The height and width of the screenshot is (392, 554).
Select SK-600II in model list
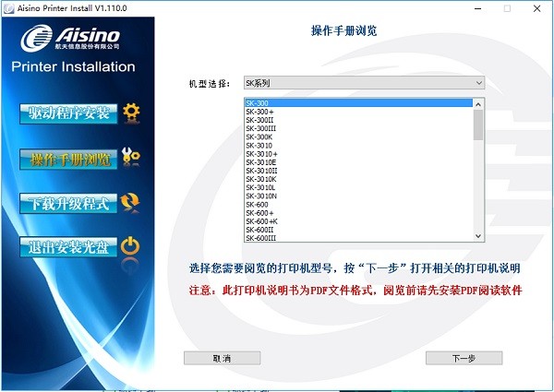click(x=358, y=230)
